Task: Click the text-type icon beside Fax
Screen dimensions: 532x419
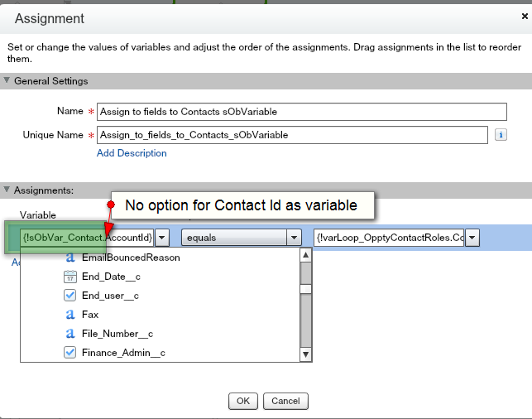Action: click(x=70, y=315)
